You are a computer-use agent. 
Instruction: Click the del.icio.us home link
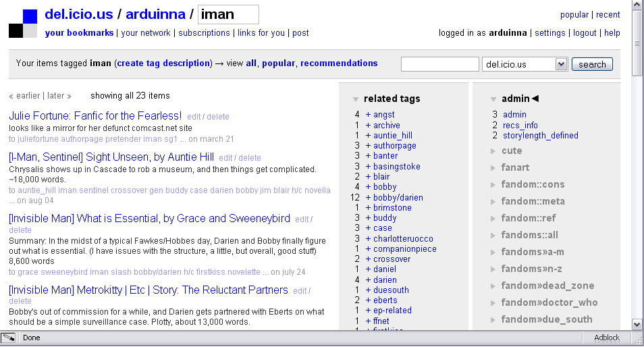tap(79, 14)
